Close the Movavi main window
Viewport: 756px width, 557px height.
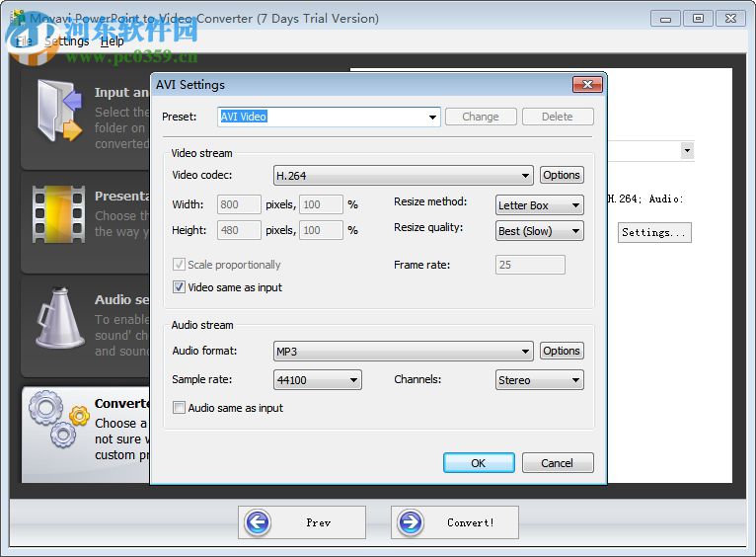730,19
